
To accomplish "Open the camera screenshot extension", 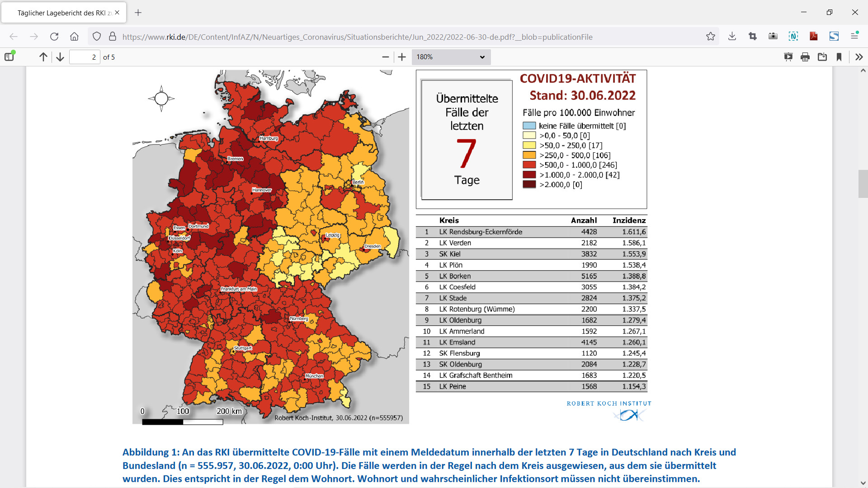I will [773, 37].
